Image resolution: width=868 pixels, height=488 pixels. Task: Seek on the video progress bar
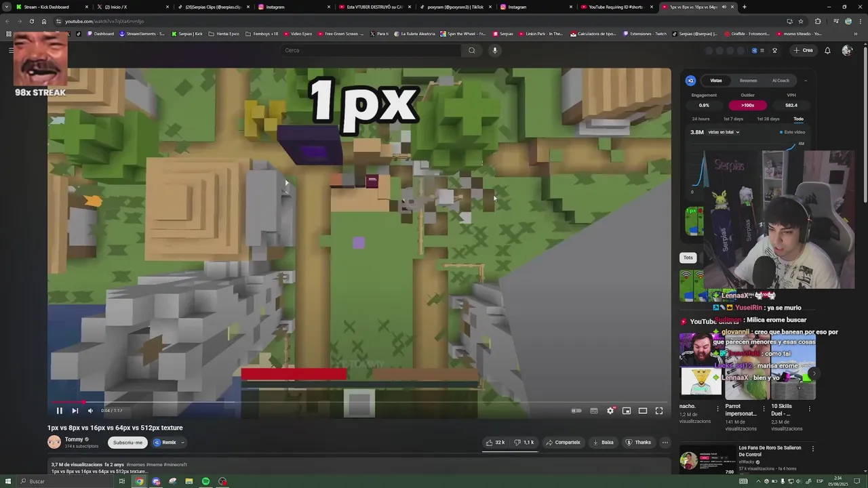(359, 402)
